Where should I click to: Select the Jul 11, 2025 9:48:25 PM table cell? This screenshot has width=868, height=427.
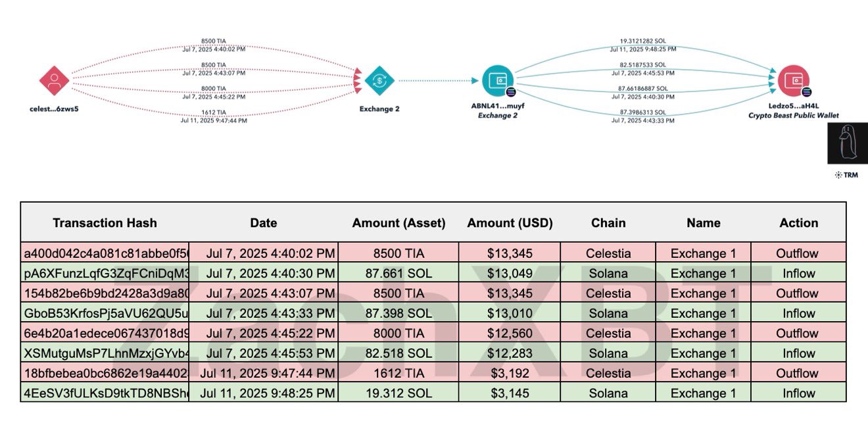(264, 393)
